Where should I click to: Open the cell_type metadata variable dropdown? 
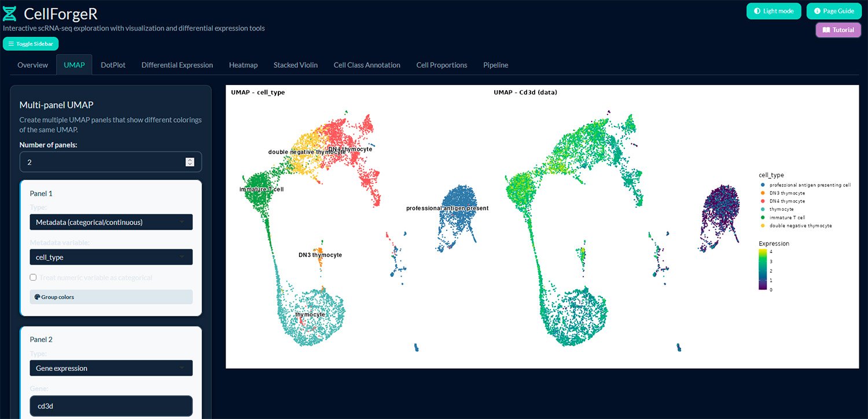(111, 257)
